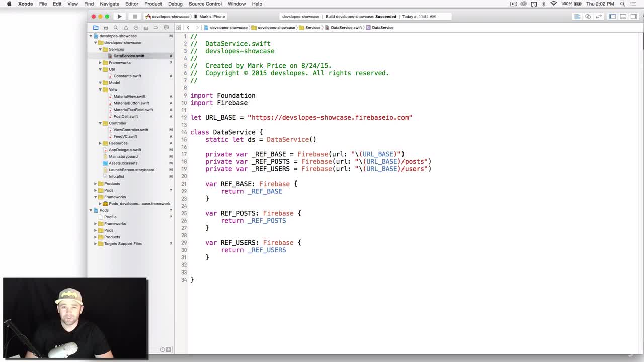Switch to the Assistant editor
644x362 pixels.
pyautogui.click(x=588, y=16)
